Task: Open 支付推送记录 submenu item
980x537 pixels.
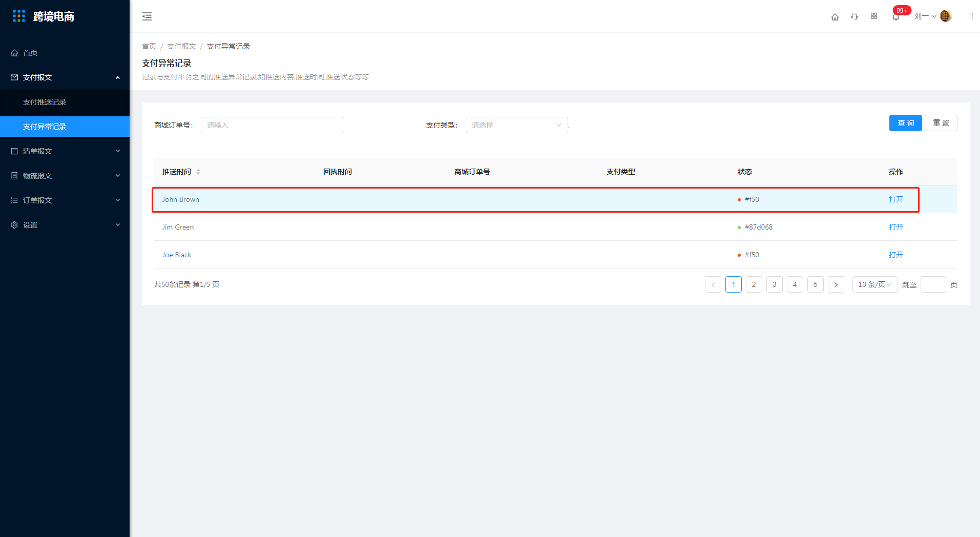Action: [65, 102]
